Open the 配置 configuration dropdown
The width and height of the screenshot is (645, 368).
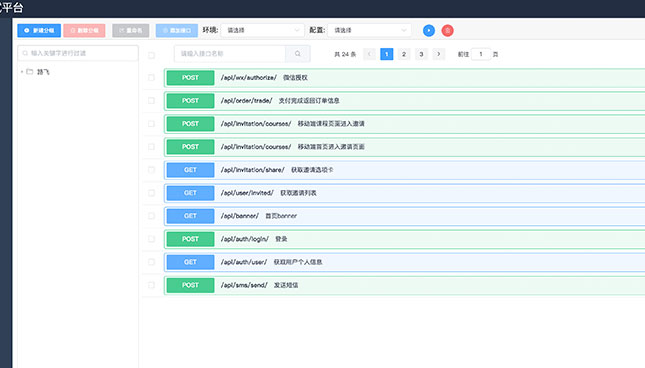369,30
